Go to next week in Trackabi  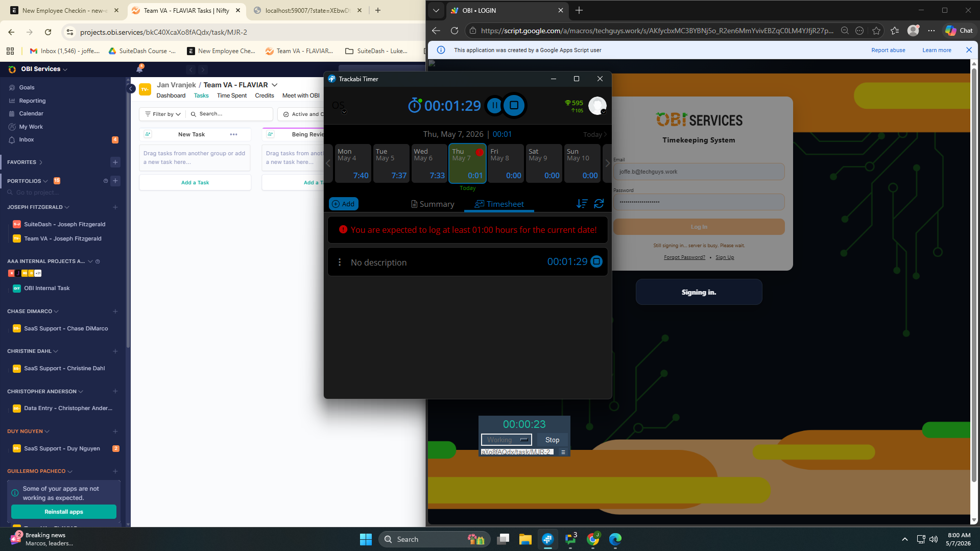point(607,163)
